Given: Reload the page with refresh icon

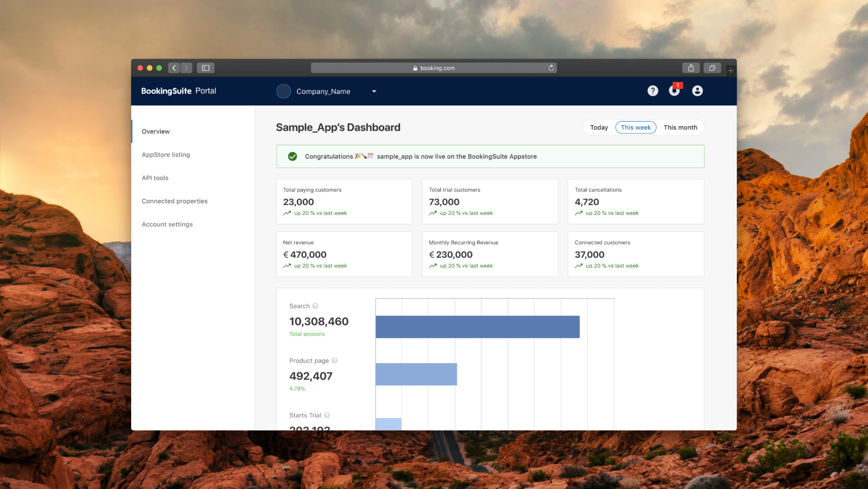Looking at the screenshot, I should pyautogui.click(x=551, y=68).
